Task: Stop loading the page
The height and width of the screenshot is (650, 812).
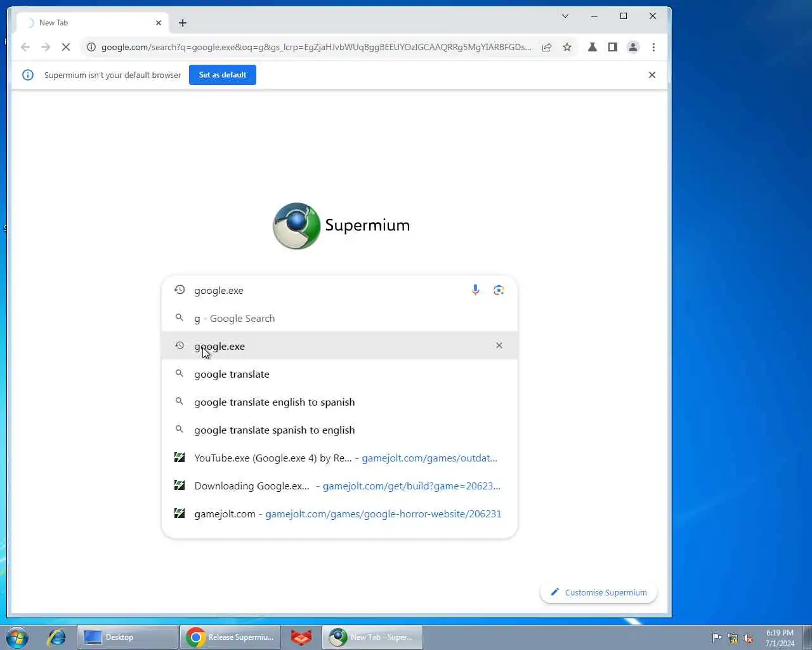Action: (x=65, y=47)
